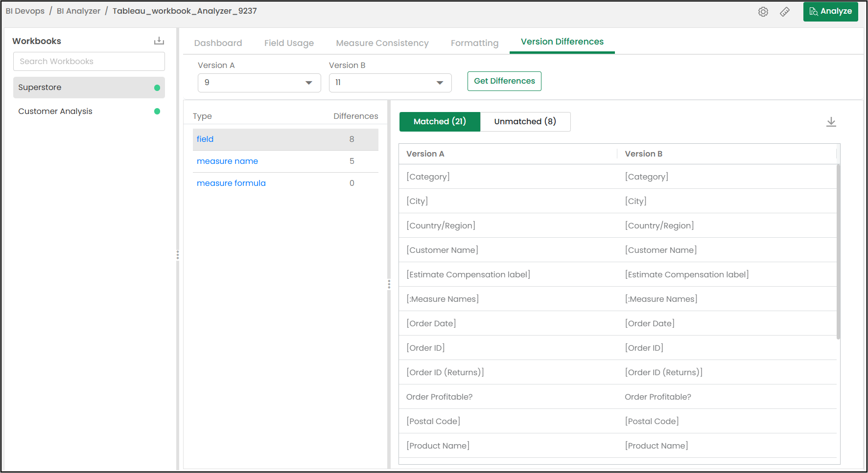
Task: Click the Customer Analysis status dot
Action: tap(157, 112)
